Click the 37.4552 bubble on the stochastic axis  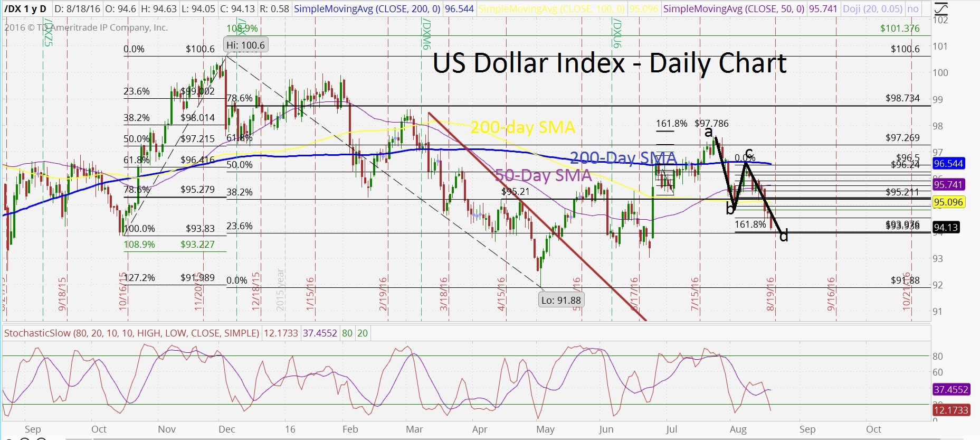tap(951, 390)
